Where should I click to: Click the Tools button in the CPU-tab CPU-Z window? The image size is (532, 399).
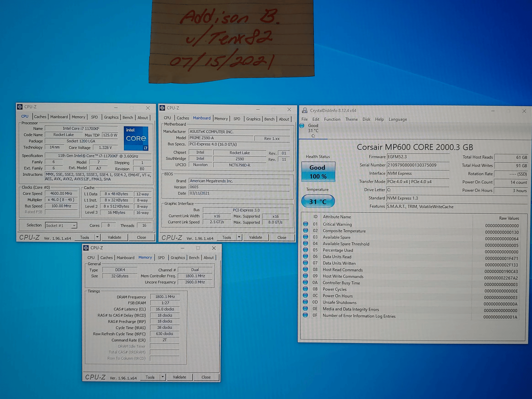point(85,237)
